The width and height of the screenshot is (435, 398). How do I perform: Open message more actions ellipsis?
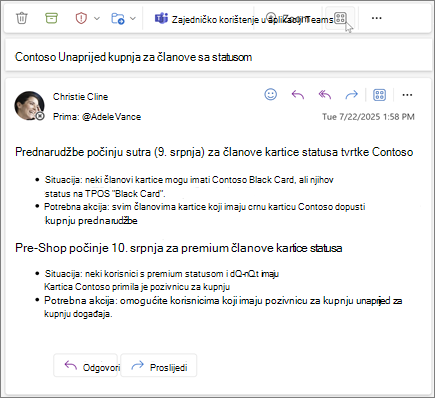(407, 95)
